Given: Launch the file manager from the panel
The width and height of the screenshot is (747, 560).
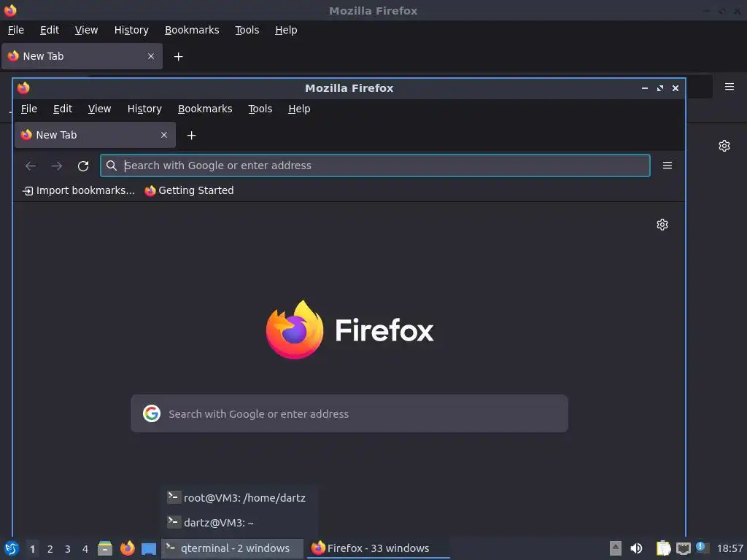Looking at the screenshot, I should coord(105,548).
